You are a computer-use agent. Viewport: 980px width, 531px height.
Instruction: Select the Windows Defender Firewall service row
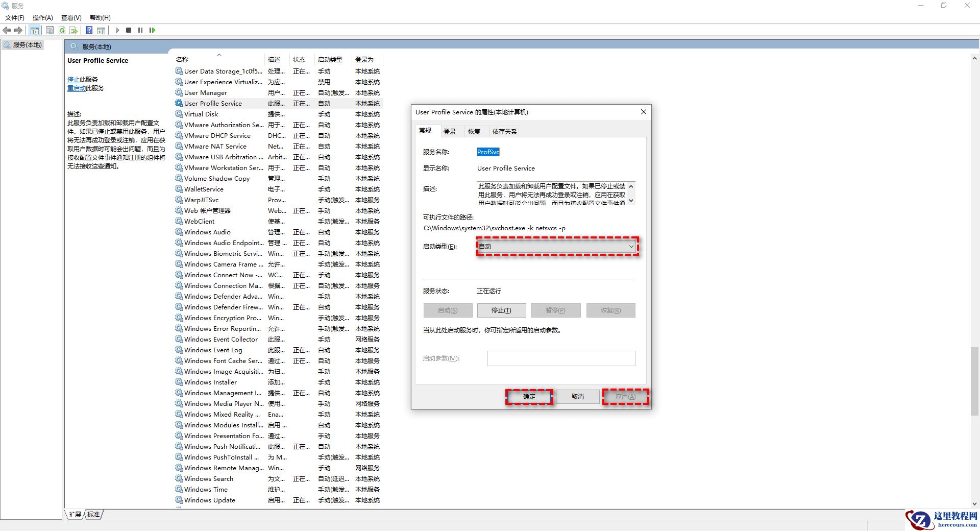tap(278, 307)
